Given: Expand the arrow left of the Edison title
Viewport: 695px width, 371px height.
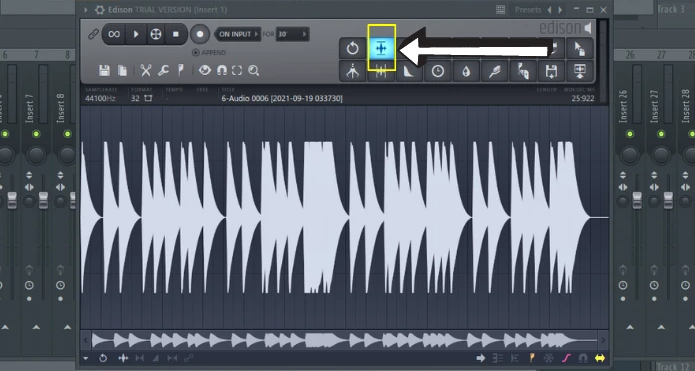Looking at the screenshot, I should pos(86,9).
